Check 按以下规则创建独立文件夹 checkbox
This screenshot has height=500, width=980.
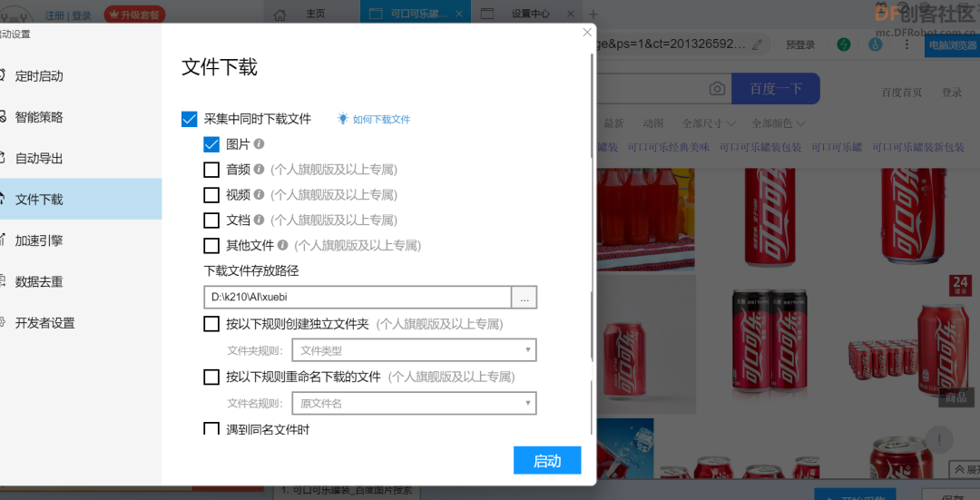coord(211,324)
